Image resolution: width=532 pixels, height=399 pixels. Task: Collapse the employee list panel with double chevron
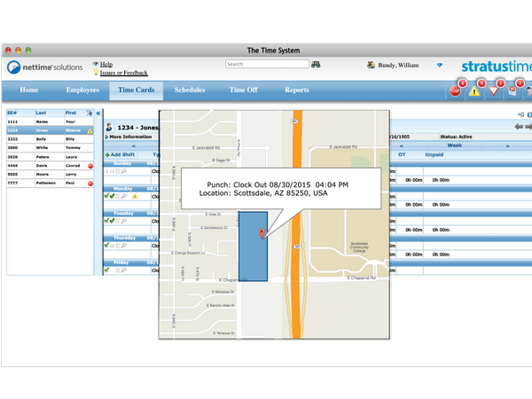click(98, 113)
